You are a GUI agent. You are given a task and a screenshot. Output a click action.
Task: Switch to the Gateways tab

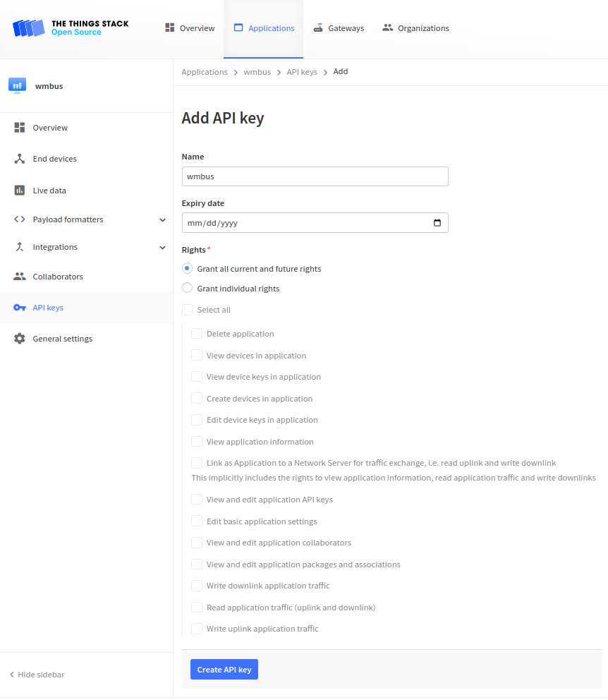[339, 28]
